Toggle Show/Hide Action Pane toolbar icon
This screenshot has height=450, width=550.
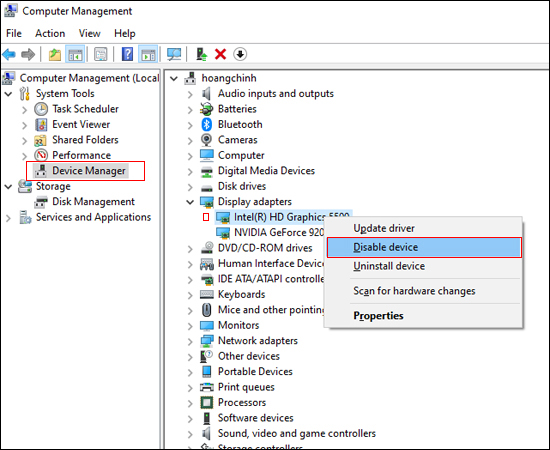(x=148, y=54)
